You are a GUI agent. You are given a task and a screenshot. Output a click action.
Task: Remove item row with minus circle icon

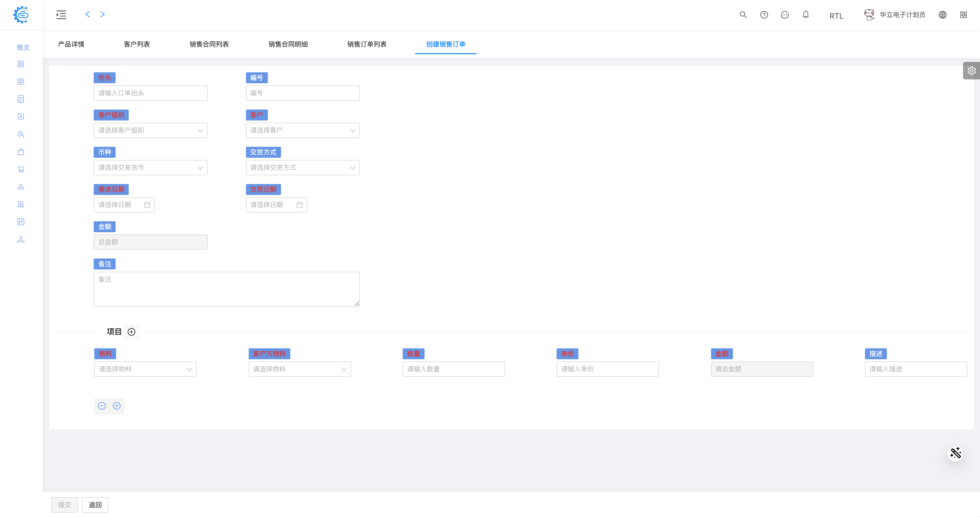102,406
